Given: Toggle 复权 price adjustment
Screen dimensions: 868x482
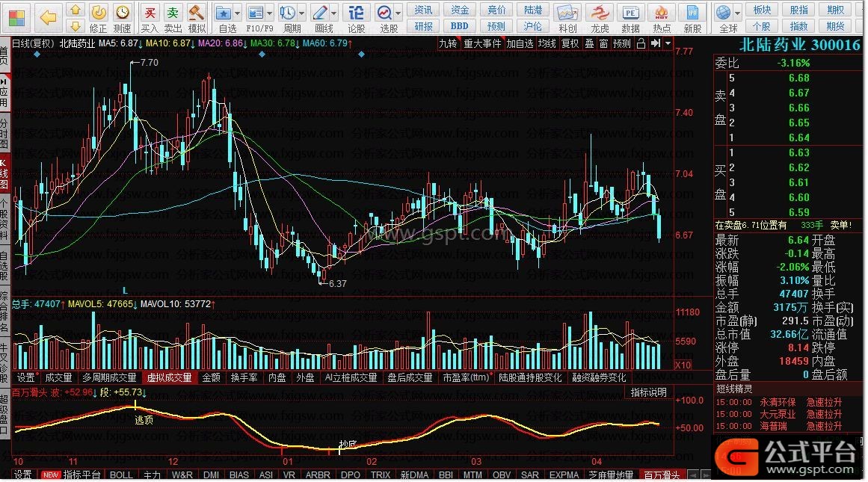Looking at the screenshot, I should coord(570,43).
